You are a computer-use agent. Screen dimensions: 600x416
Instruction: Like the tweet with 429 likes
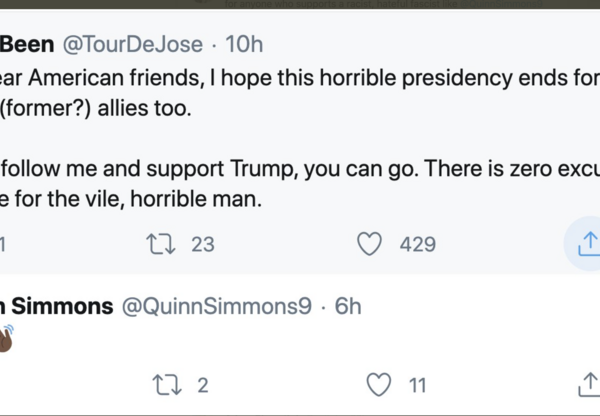point(371,243)
